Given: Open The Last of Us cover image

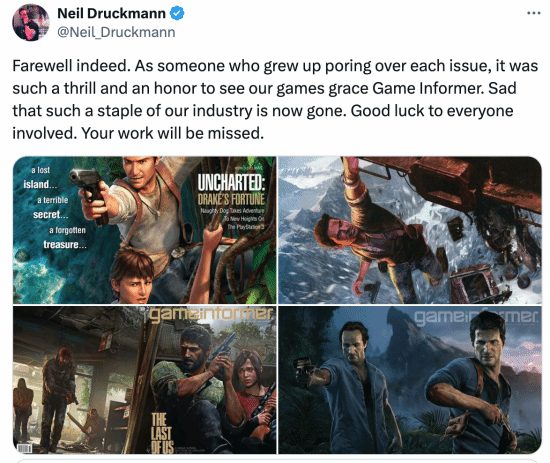Looking at the screenshot, I should pos(145,380).
